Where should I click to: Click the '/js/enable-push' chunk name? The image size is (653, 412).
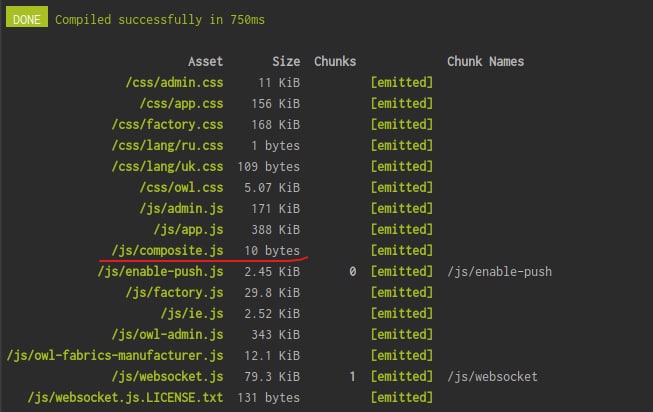tap(499, 272)
